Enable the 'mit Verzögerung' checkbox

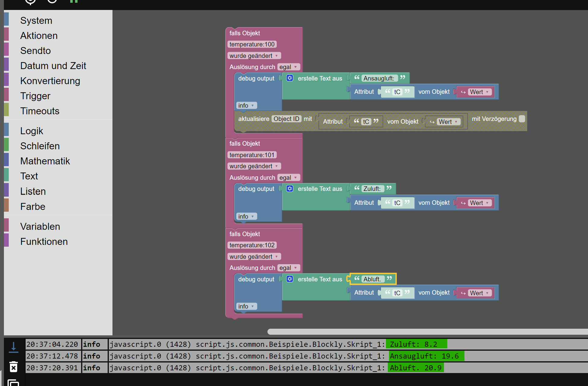[522, 119]
